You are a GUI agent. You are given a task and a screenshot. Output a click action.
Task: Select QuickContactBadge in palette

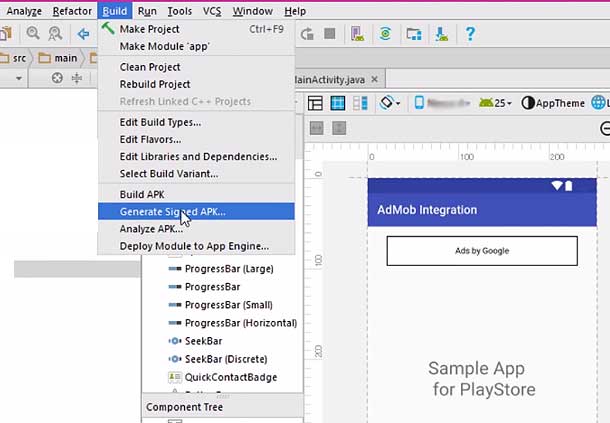tap(223, 377)
